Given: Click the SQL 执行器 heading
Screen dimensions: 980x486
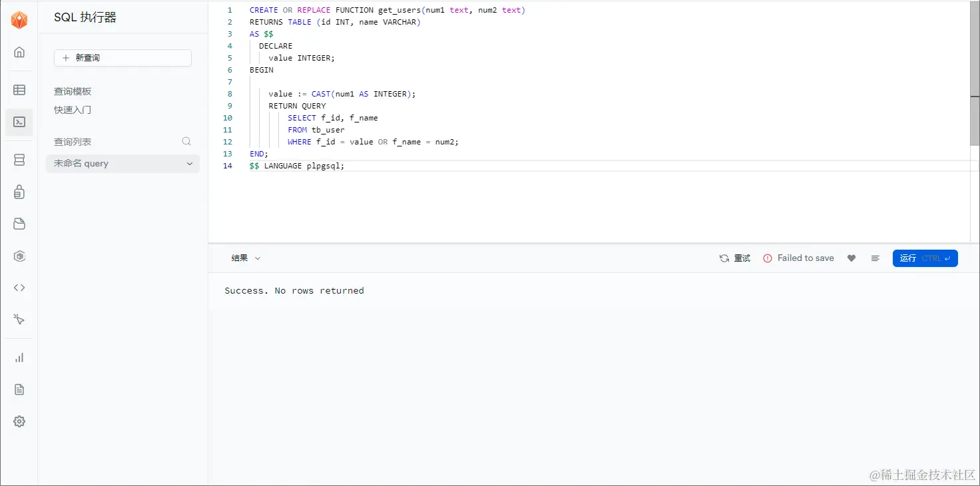Looking at the screenshot, I should coord(85,18).
